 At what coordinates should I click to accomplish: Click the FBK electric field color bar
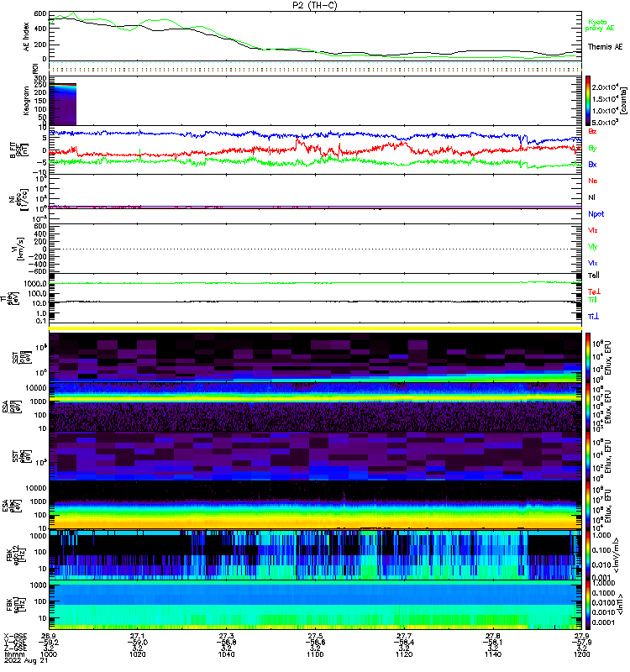point(589,555)
